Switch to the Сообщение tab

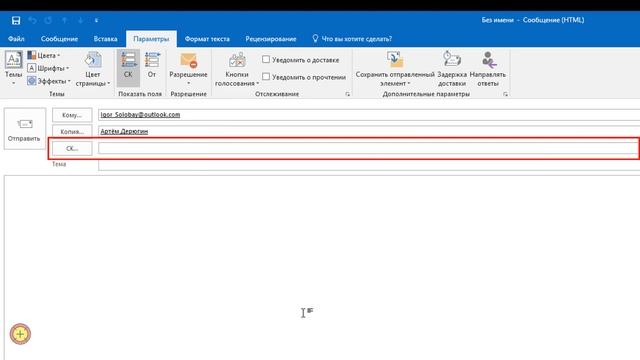click(x=59, y=39)
